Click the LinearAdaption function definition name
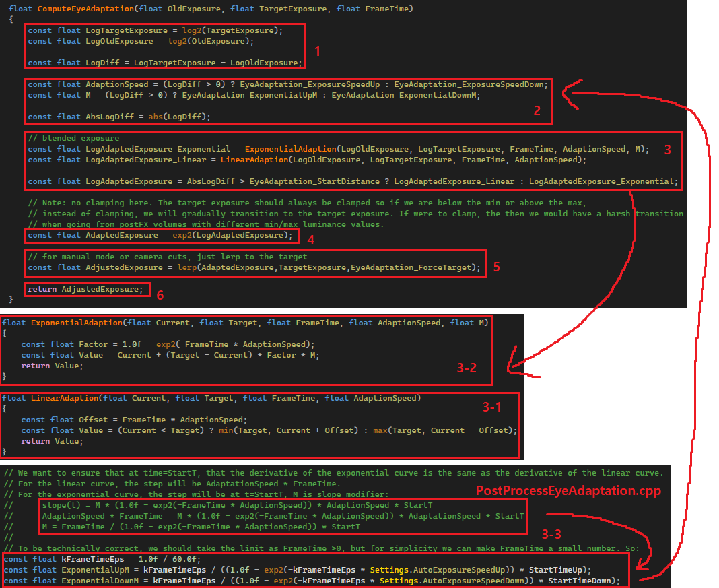Image resolution: width=719 pixels, height=588 pixels. (65, 398)
